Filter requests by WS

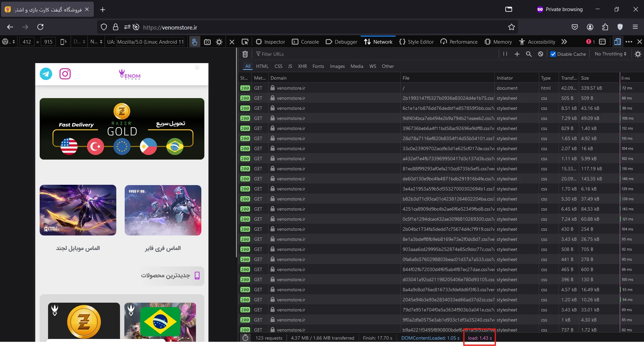373,66
